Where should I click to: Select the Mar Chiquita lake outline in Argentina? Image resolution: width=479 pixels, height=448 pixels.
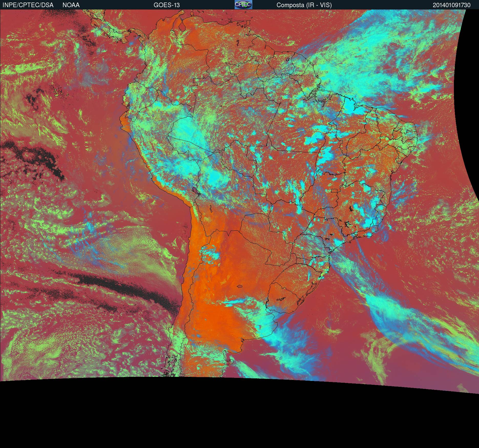click(x=239, y=287)
